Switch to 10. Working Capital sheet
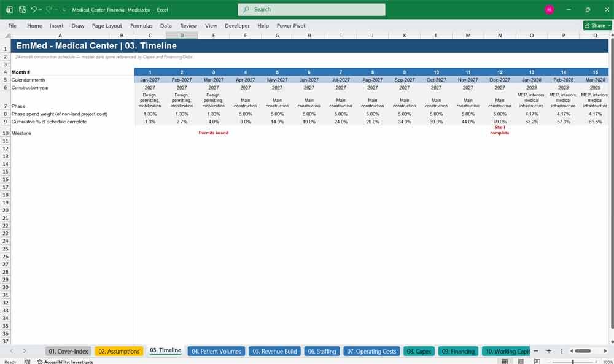 pyautogui.click(x=506, y=351)
